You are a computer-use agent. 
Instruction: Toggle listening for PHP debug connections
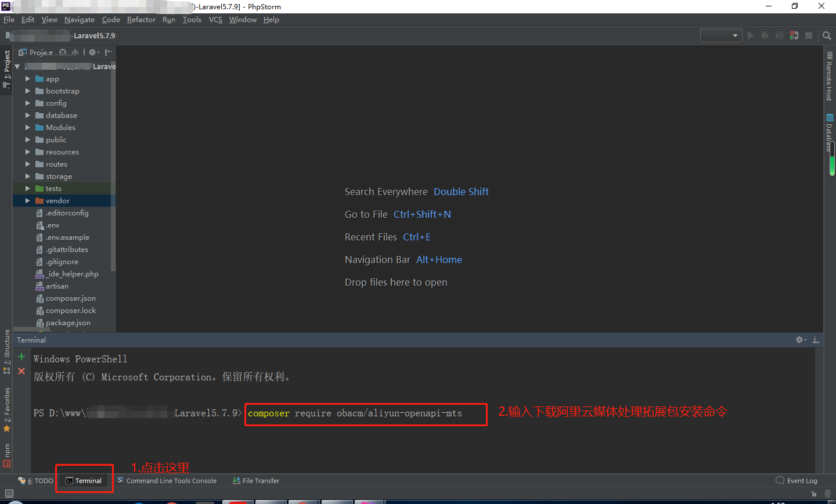[794, 35]
